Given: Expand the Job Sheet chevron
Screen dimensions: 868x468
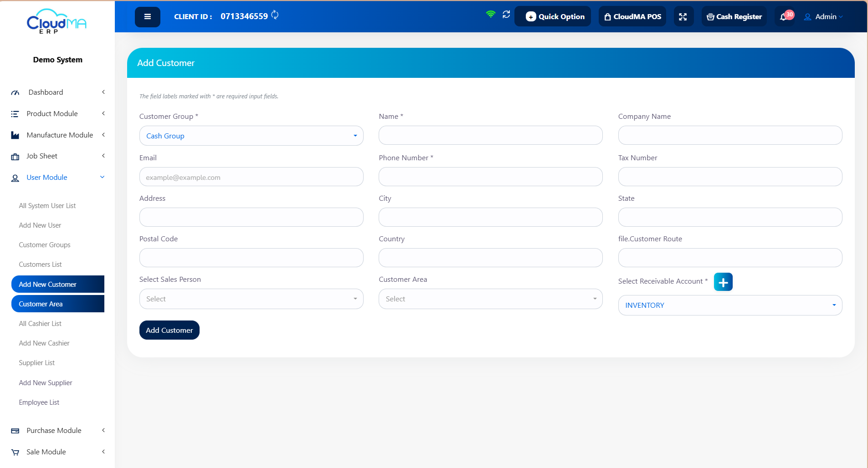Looking at the screenshot, I should (103, 156).
